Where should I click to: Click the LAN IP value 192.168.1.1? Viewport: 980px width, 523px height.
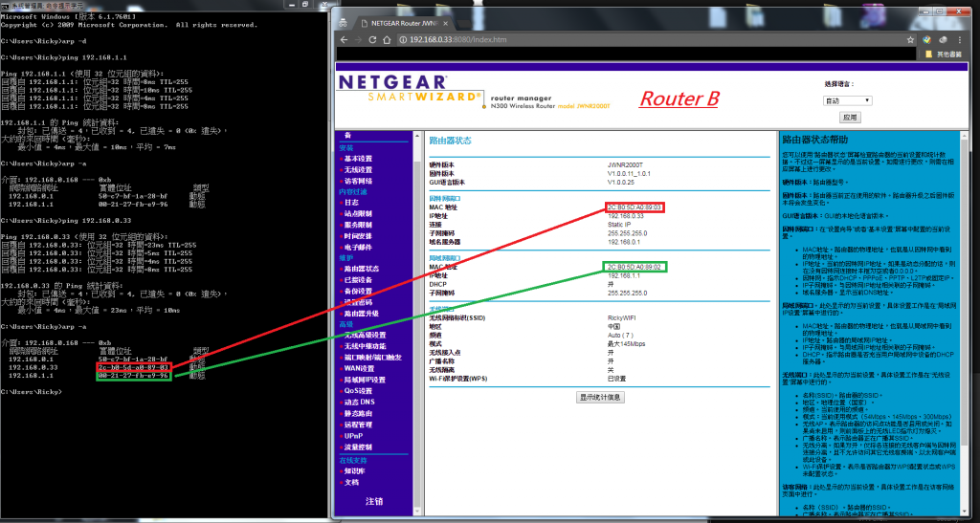[x=624, y=275]
